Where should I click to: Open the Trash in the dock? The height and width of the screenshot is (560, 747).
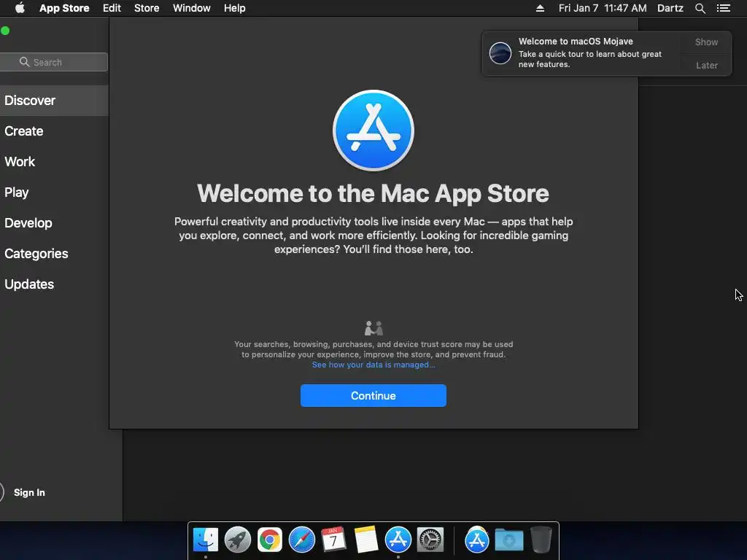point(541,540)
